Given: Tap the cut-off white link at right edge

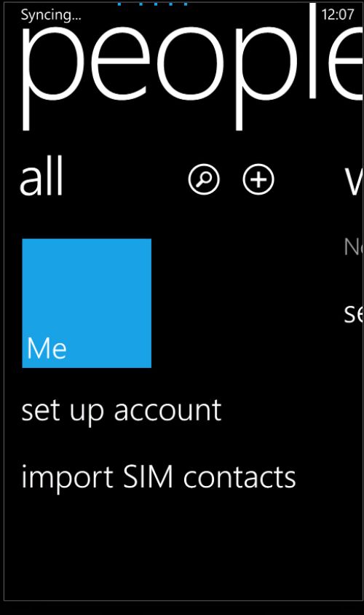Looking at the screenshot, I should click(354, 314).
